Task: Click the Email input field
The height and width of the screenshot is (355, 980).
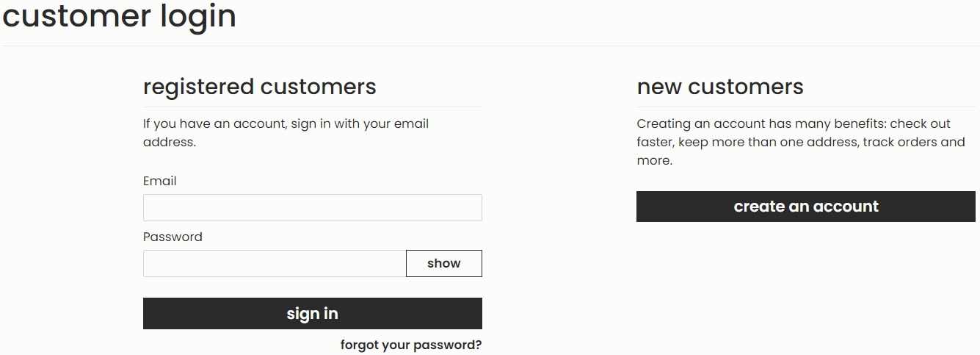Action: click(x=312, y=207)
